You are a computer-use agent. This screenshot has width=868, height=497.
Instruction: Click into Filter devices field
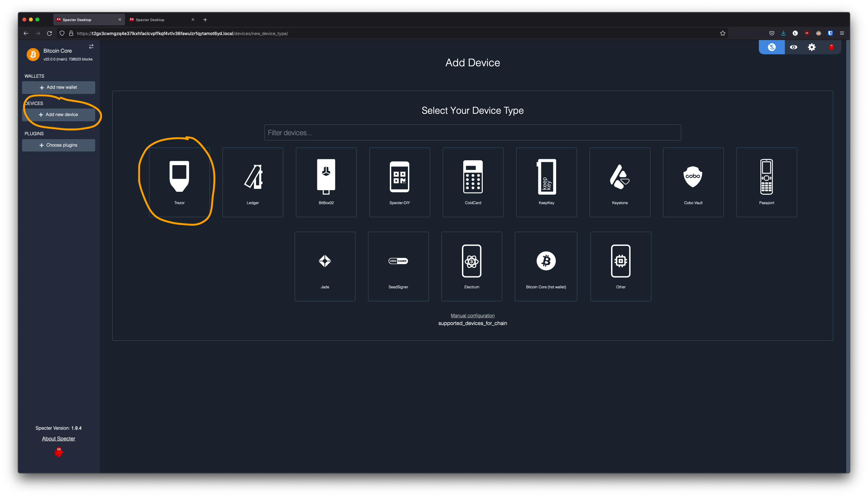pos(472,132)
